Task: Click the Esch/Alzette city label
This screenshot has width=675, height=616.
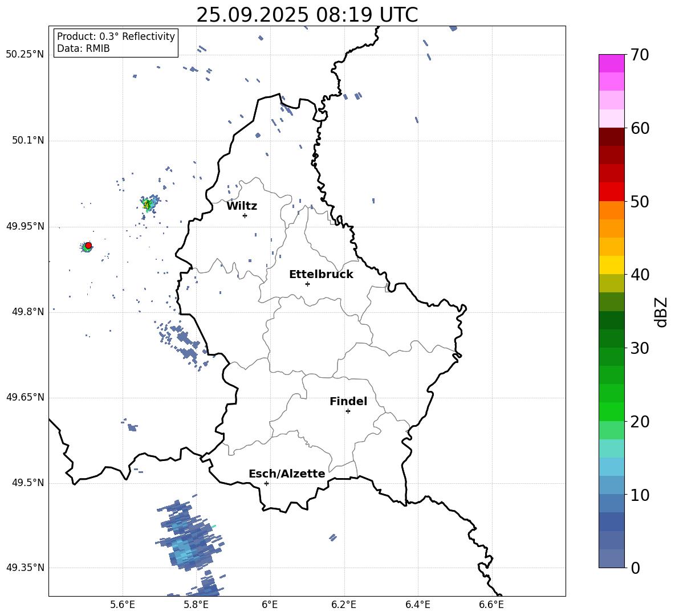Action: pos(287,474)
